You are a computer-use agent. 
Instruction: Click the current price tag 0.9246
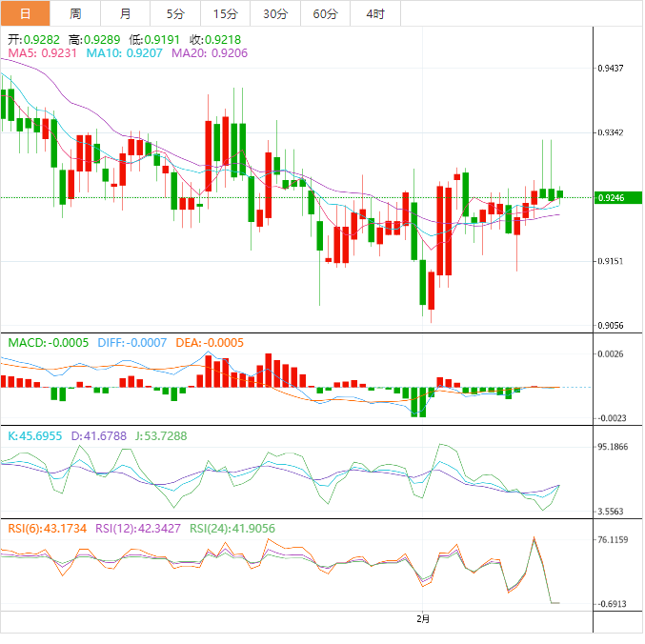tap(610, 197)
